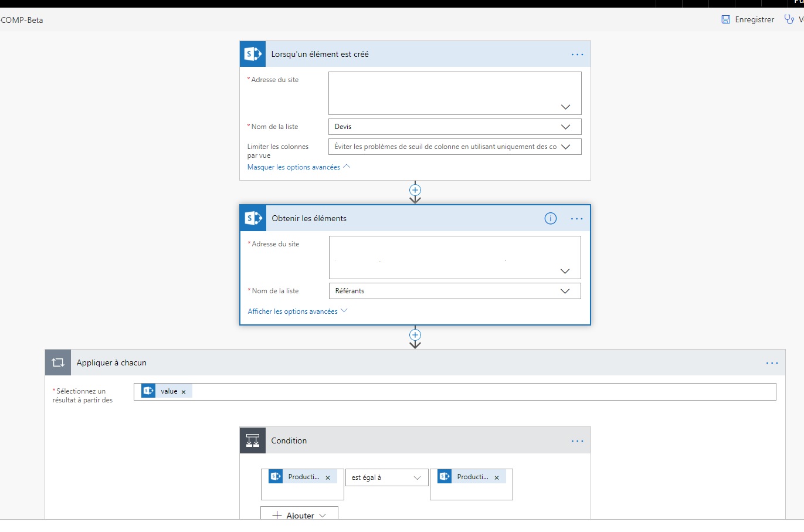
Task: Expand 'Obtenir les éléments' site address dropdown
Action: pyautogui.click(x=565, y=271)
